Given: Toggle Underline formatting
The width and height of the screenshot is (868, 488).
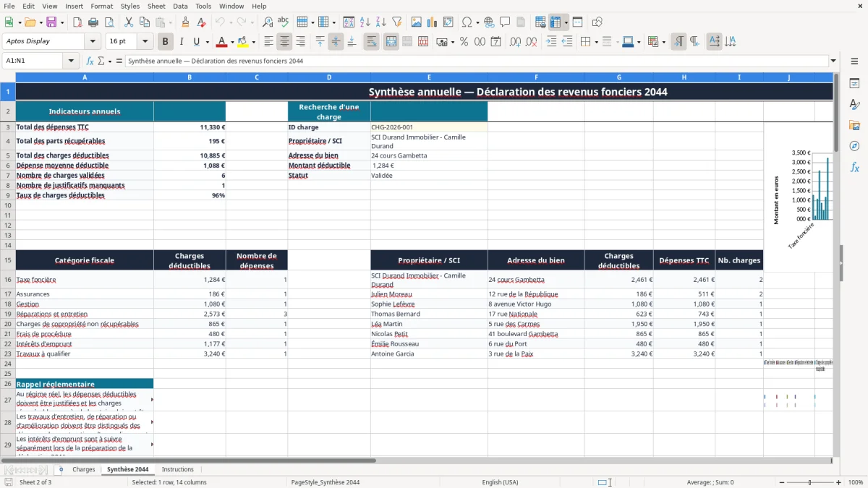Looking at the screenshot, I should click(x=197, y=42).
